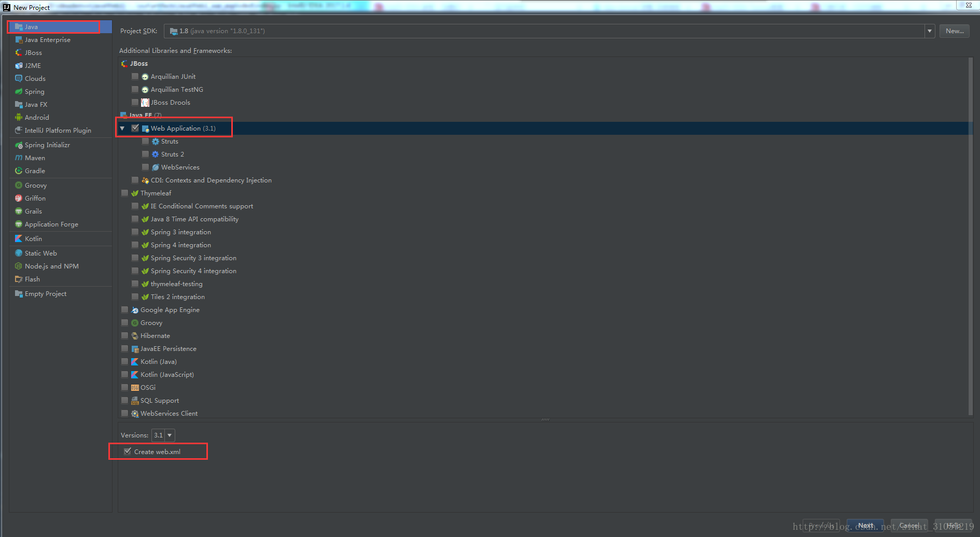Click Spring Security 4 integration text
The height and width of the screenshot is (537, 980).
[193, 271]
